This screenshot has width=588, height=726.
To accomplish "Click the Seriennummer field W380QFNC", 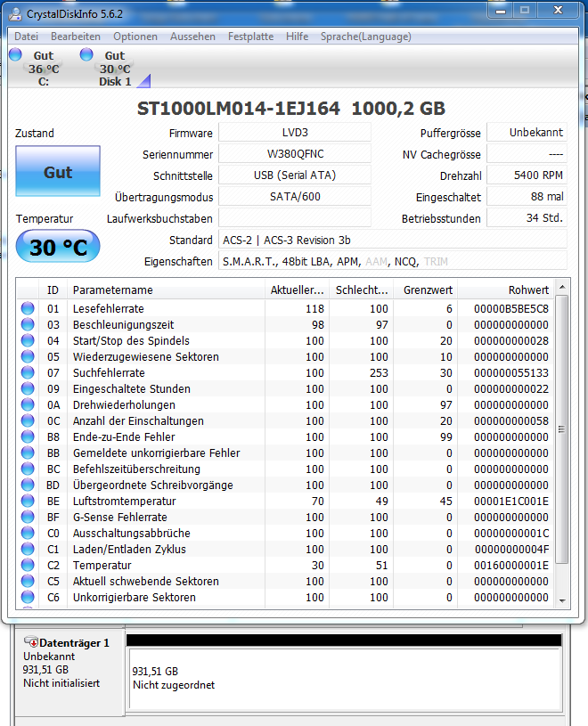I will tap(295, 154).
